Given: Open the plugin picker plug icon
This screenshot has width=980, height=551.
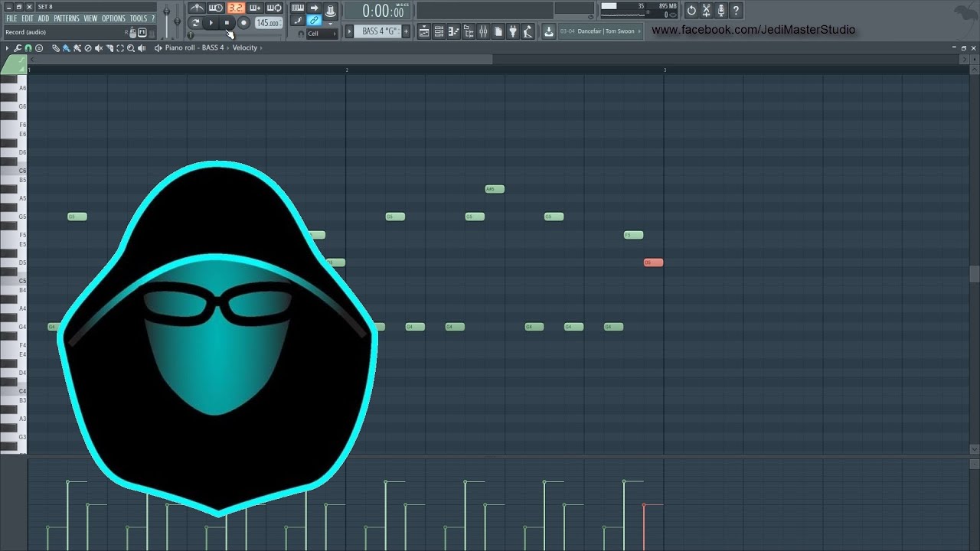Looking at the screenshot, I should (x=513, y=31).
